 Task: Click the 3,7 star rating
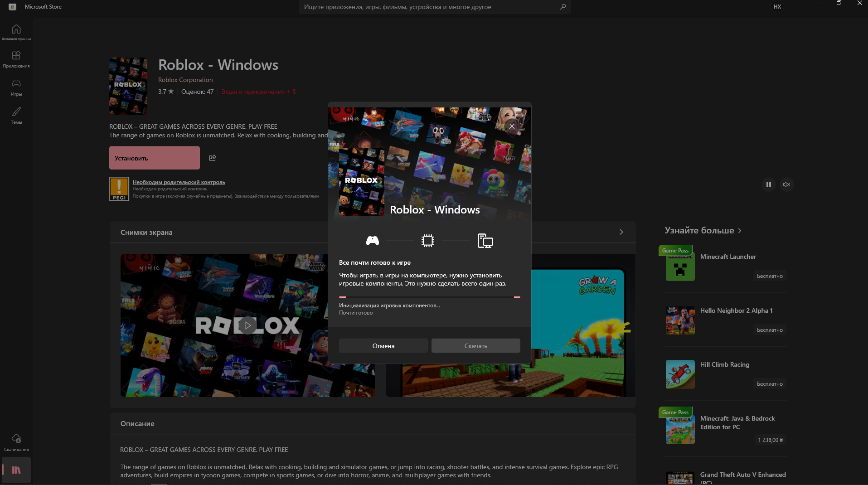(x=166, y=92)
